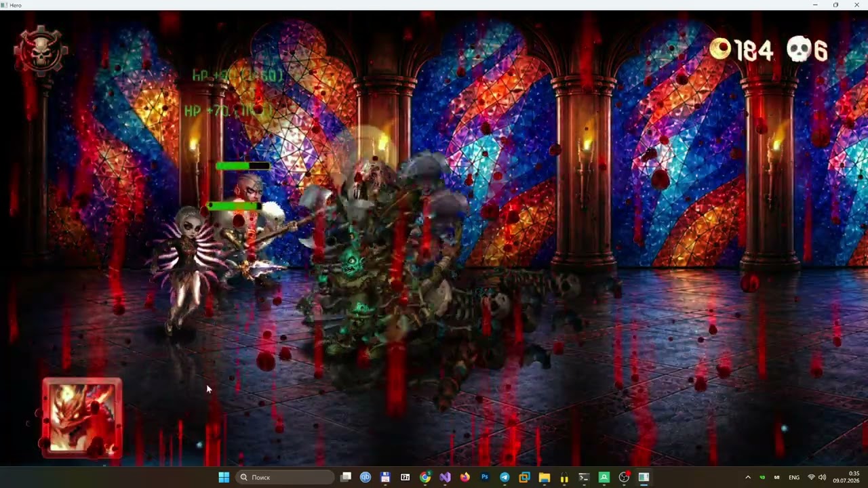Click the skull kill counter icon
868x488 pixels.
[x=800, y=49]
